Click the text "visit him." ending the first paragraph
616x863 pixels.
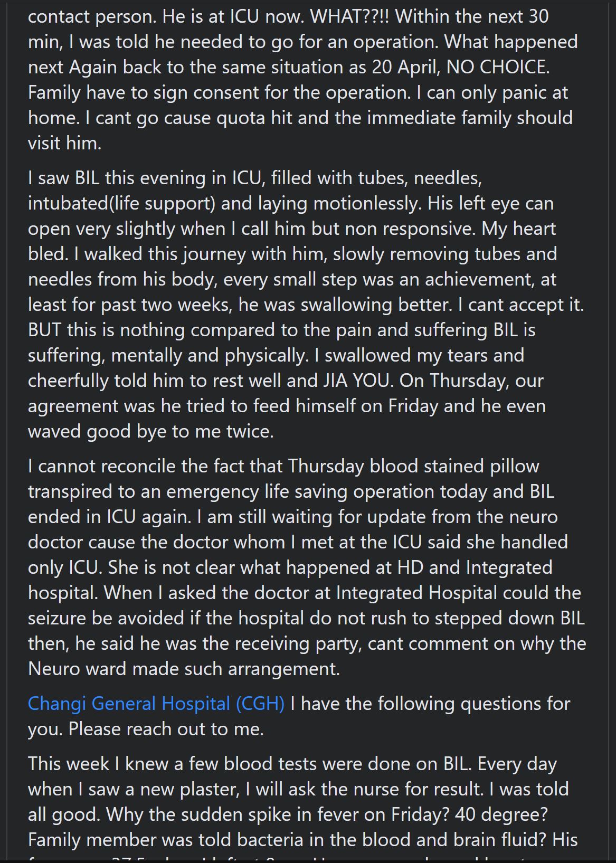pyautogui.click(x=64, y=143)
